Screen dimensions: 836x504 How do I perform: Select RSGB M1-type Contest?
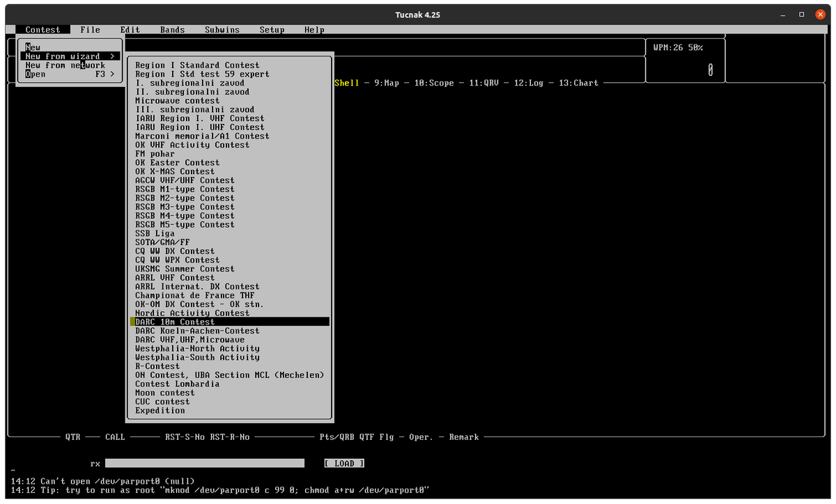229,189
